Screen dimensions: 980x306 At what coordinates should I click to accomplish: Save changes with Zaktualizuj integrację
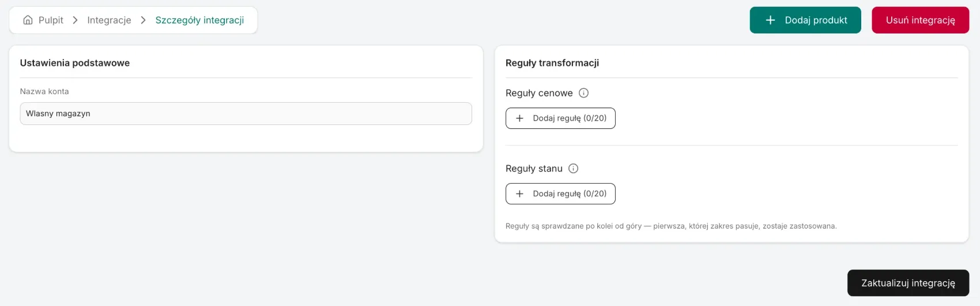[909, 283]
